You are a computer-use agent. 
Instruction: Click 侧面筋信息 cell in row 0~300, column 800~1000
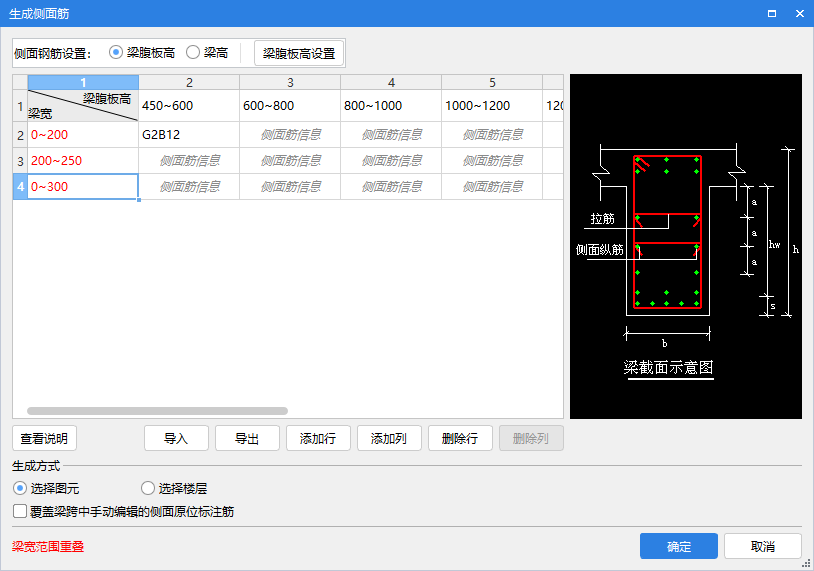pyautogui.click(x=391, y=187)
